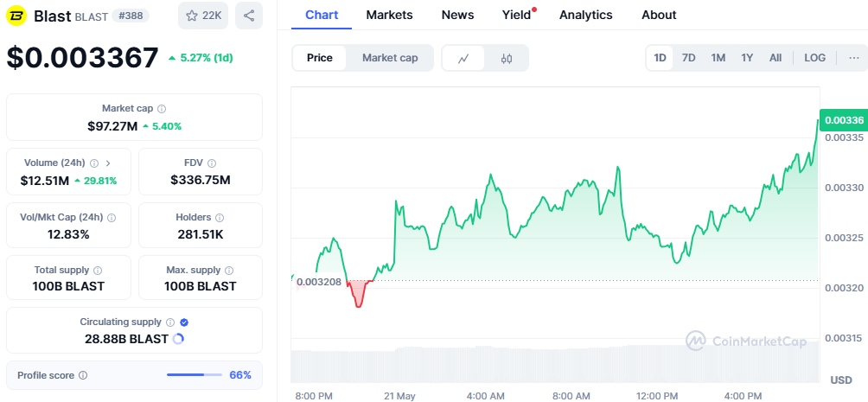Click the Blast logo icon
Screen dimensions: 868x402
coord(16,16)
